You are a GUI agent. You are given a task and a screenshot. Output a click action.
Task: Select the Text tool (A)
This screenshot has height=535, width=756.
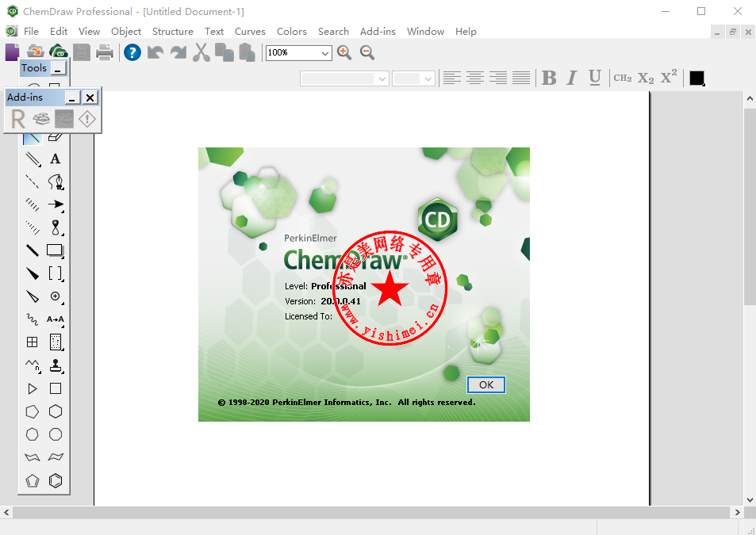coord(56,159)
